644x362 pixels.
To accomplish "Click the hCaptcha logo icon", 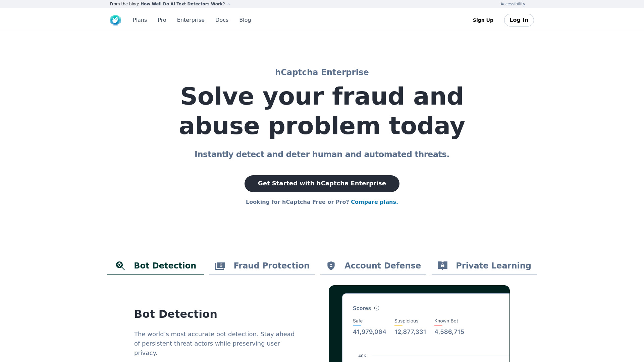I will (x=115, y=20).
